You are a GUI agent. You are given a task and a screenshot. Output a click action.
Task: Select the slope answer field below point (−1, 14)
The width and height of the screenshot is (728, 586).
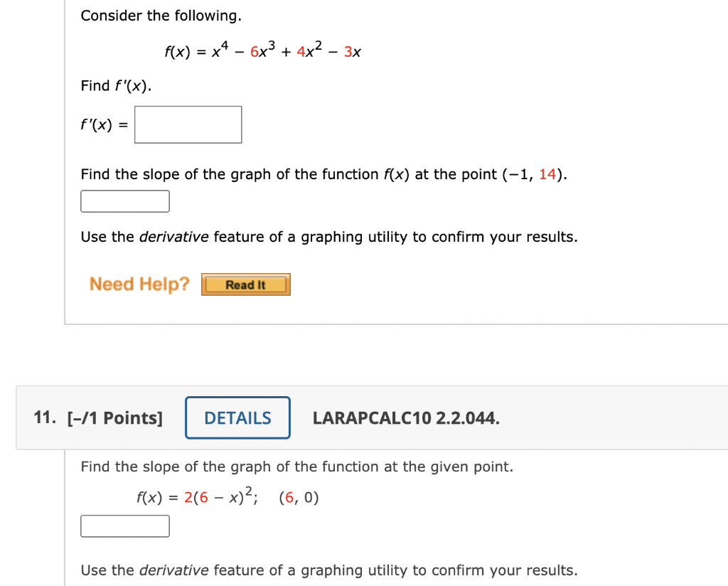[125, 201]
